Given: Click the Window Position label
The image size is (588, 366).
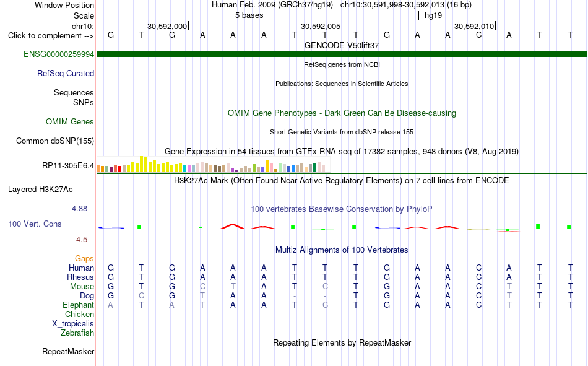Looking at the screenshot, I should (x=64, y=5).
